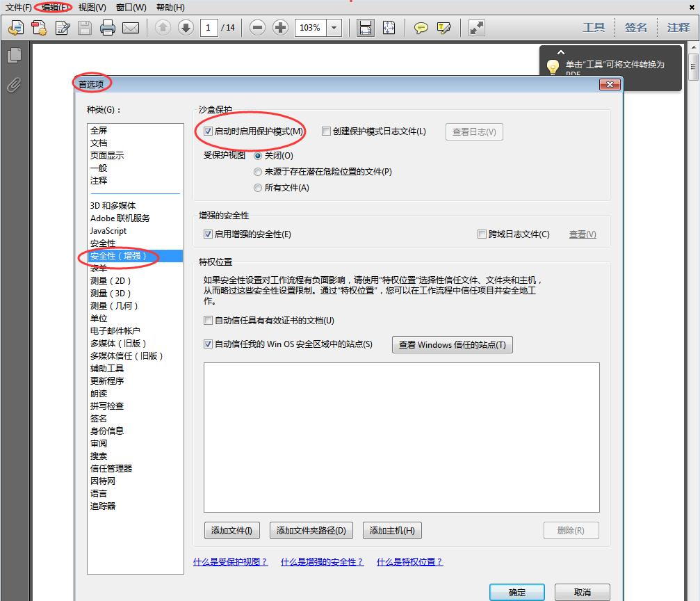
Task: Open the 什么是特权位置 help link
Action: [x=409, y=561]
